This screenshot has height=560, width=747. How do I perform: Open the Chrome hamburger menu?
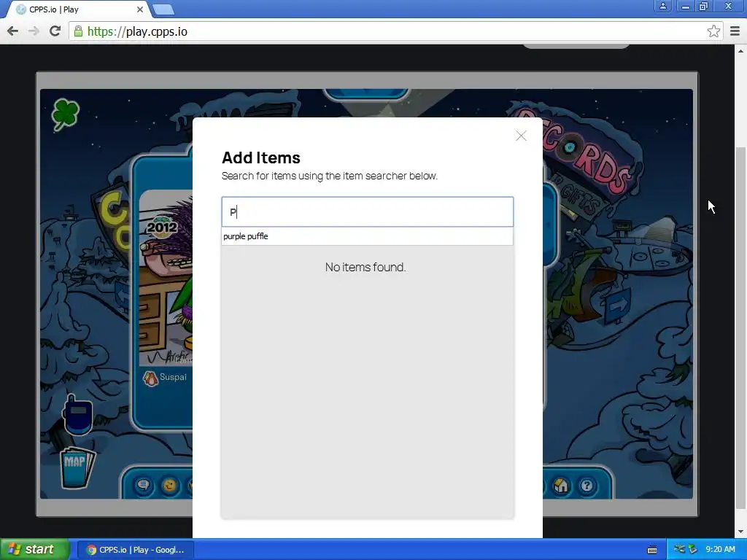point(735,31)
